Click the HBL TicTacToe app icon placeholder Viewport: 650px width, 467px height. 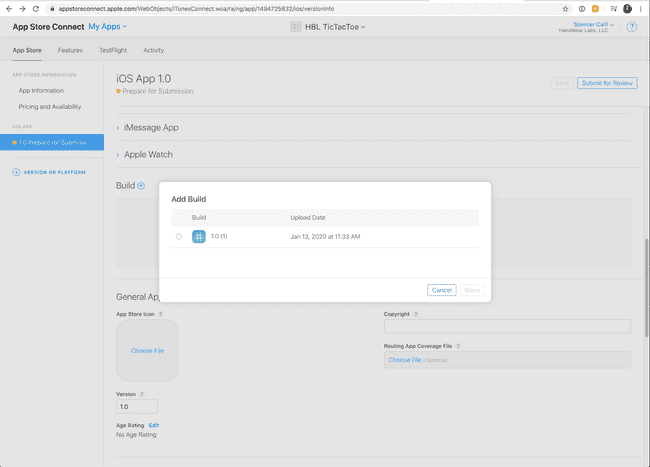[x=296, y=27]
